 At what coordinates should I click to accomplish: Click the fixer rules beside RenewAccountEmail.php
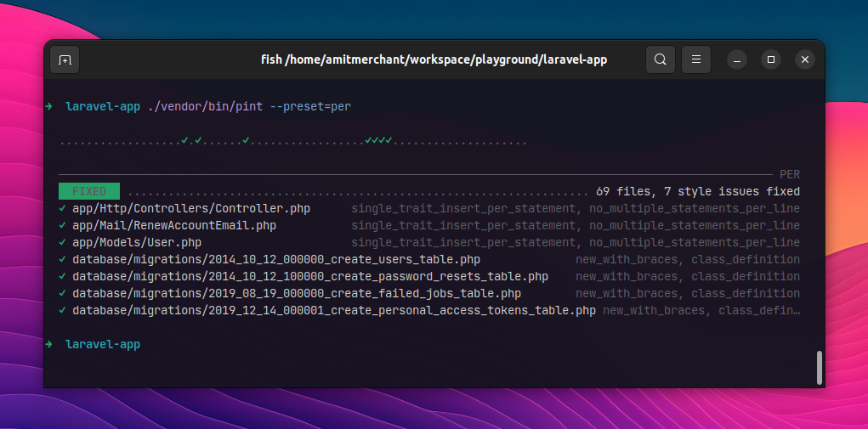576,226
